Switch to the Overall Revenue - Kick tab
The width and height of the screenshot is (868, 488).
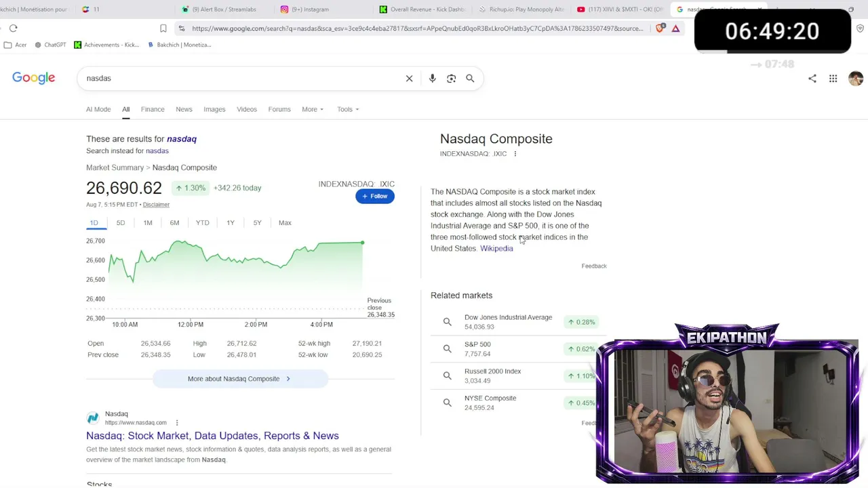(x=422, y=9)
